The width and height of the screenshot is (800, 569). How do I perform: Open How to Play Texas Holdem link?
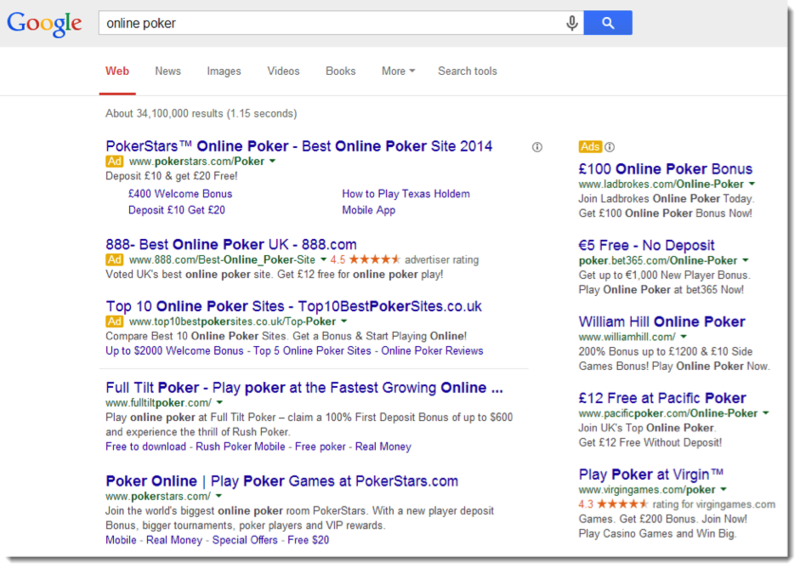(406, 194)
